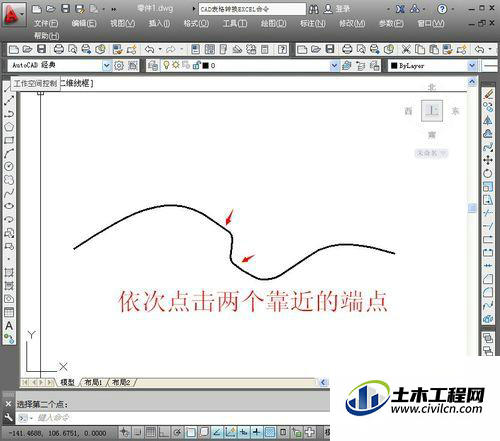Toggle Grid Display in status bar
Screen dimensions: 500x441
(x=150, y=432)
